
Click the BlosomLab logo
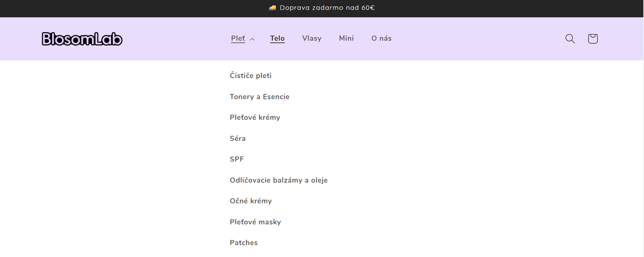click(82, 39)
